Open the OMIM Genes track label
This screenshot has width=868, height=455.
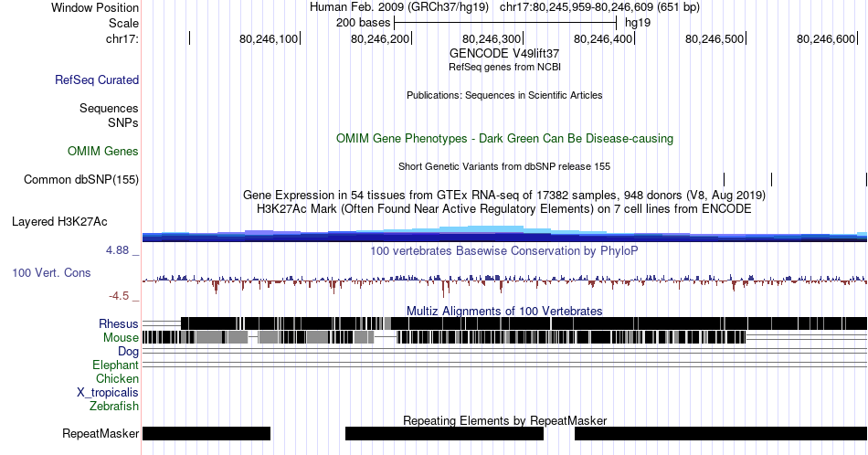tap(103, 151)
